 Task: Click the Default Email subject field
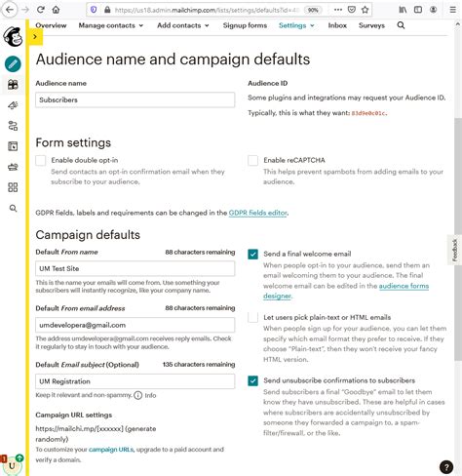pos(135,381)
